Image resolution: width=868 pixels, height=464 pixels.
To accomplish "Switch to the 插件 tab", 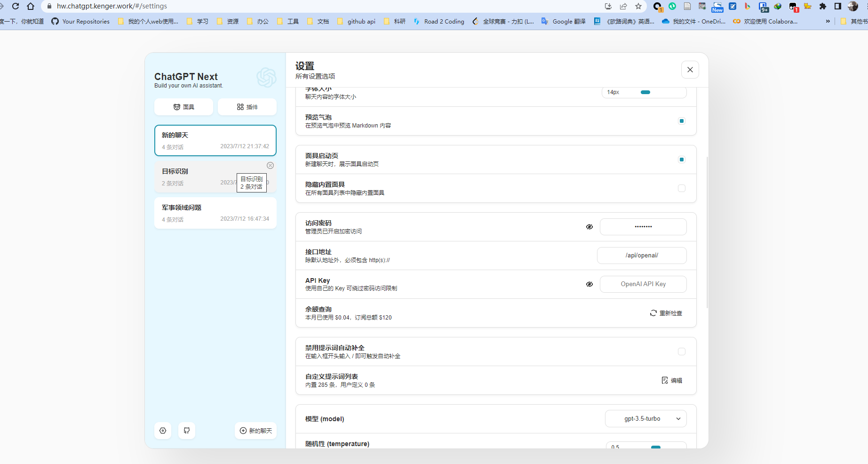I will pos(247,107).
